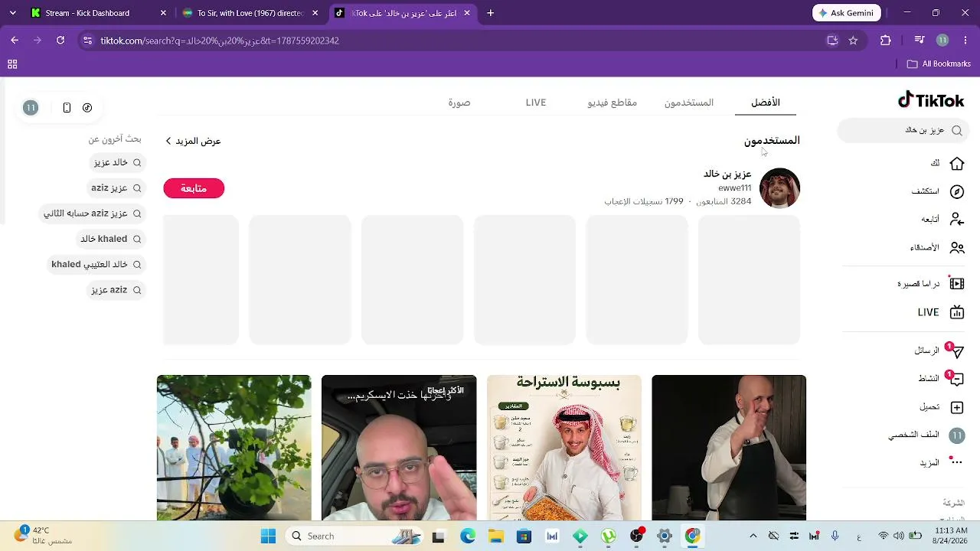Open the Messages icon in TikTok sidebar
Viewport: 980px width, 551px height.
956,350
